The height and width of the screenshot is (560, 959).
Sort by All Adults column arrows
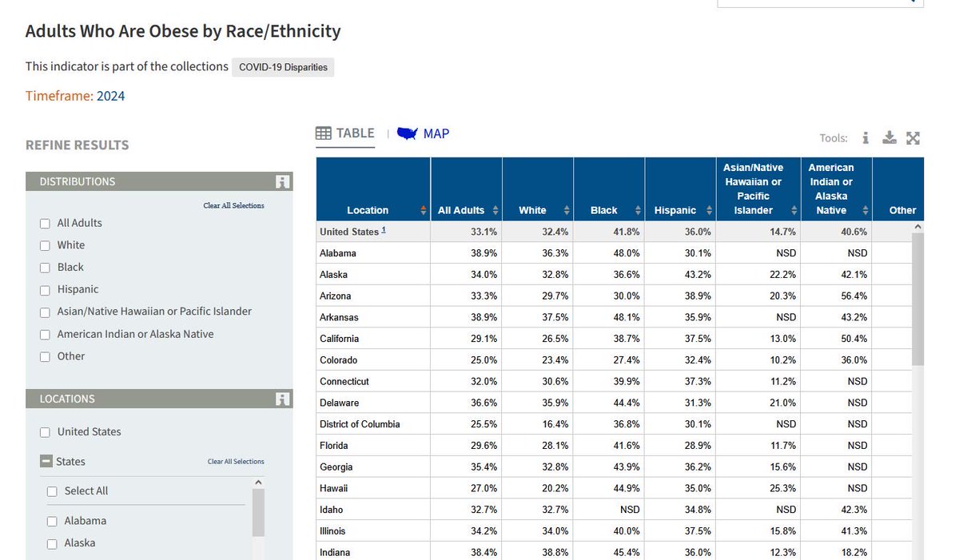[x=495, y=211]
